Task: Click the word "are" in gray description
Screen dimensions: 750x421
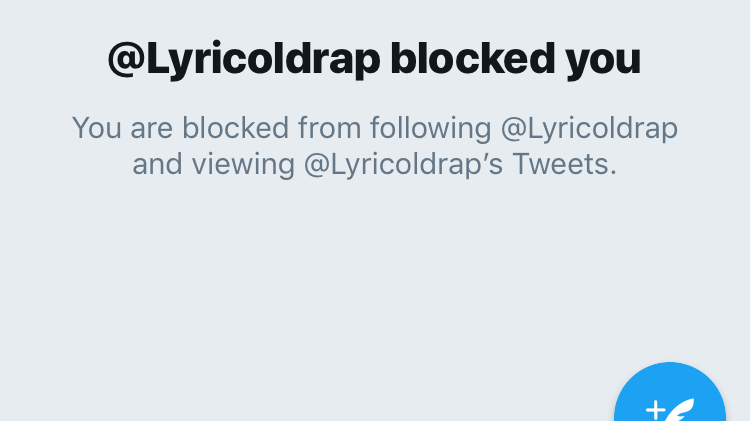Action: (152, 129)
